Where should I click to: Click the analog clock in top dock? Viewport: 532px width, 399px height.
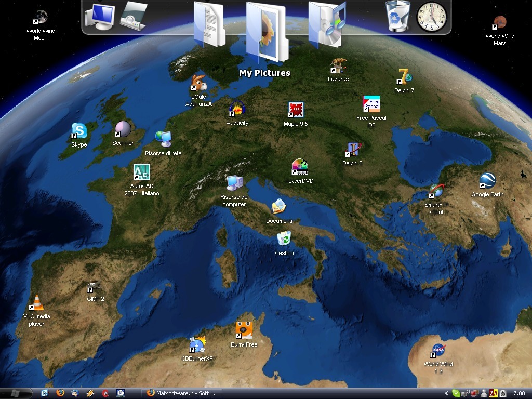click(x=432, y=17)
